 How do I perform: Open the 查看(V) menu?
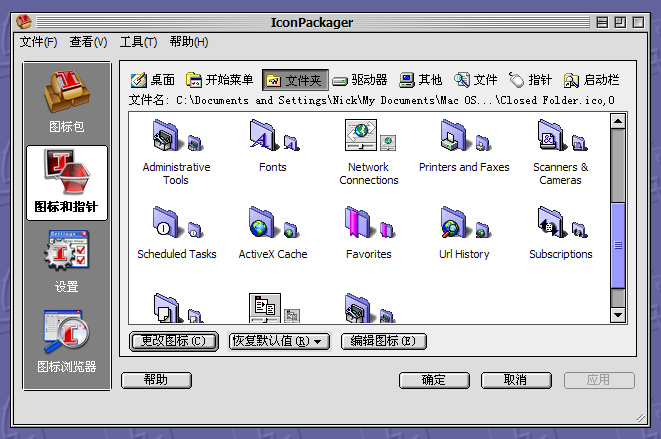(88, 42)
